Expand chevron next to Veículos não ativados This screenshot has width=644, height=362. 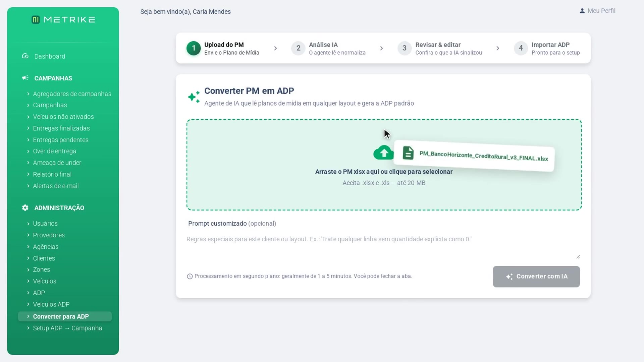(x=28, y=117)
